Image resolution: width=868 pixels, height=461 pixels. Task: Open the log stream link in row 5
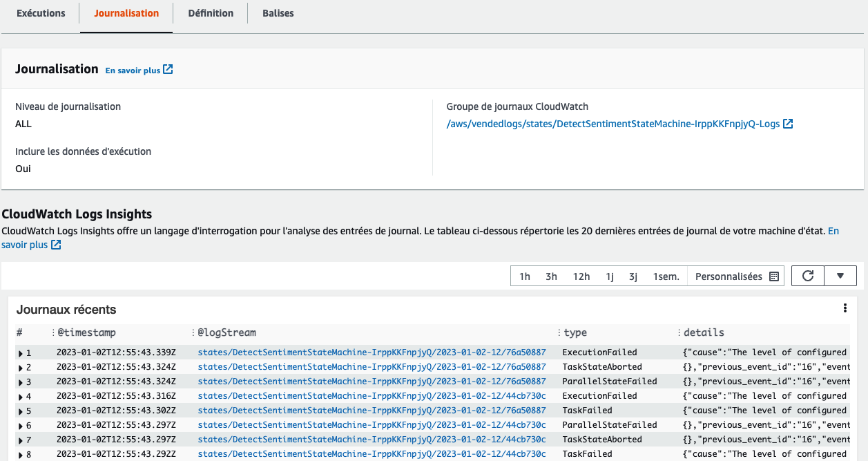coord(372,411)
